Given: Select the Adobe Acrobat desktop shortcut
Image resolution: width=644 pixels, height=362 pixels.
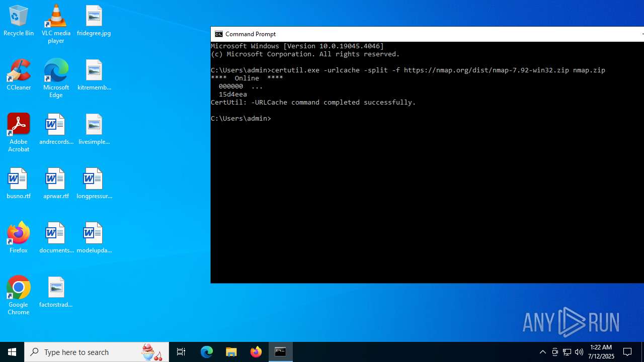Looking at the screenshot, I should coord(19,133).
